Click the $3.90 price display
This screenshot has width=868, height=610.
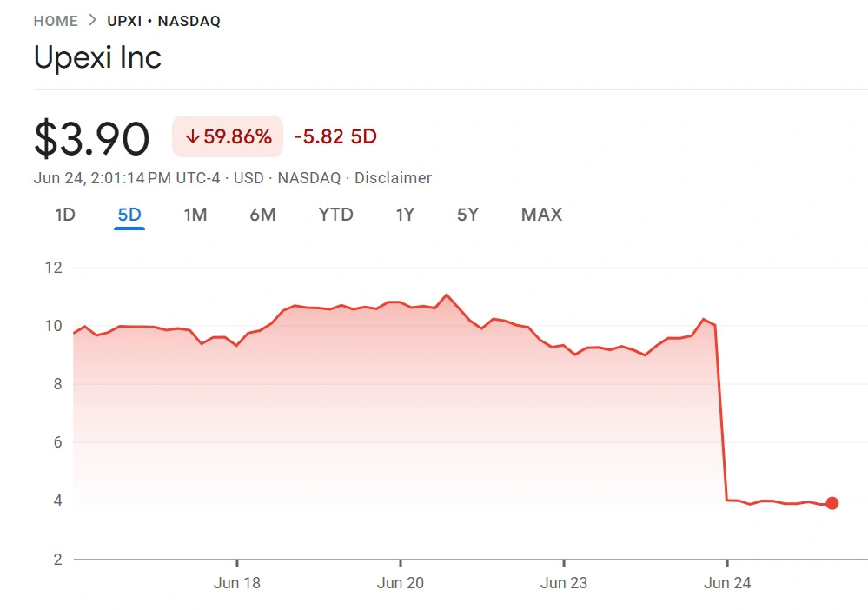(92, 136)
